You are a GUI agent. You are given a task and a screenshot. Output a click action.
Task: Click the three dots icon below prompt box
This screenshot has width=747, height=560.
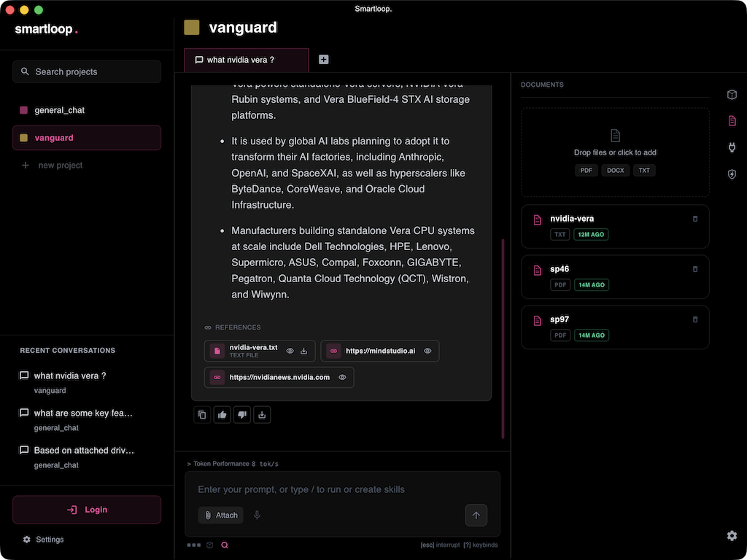coord(194,545)
